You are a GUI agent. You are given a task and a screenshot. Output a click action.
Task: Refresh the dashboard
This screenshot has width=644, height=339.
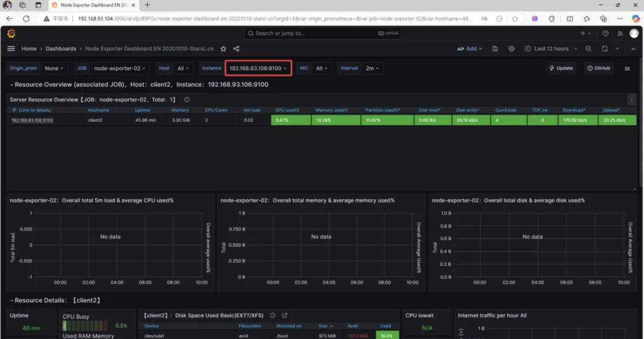click(x=605, y=49)
